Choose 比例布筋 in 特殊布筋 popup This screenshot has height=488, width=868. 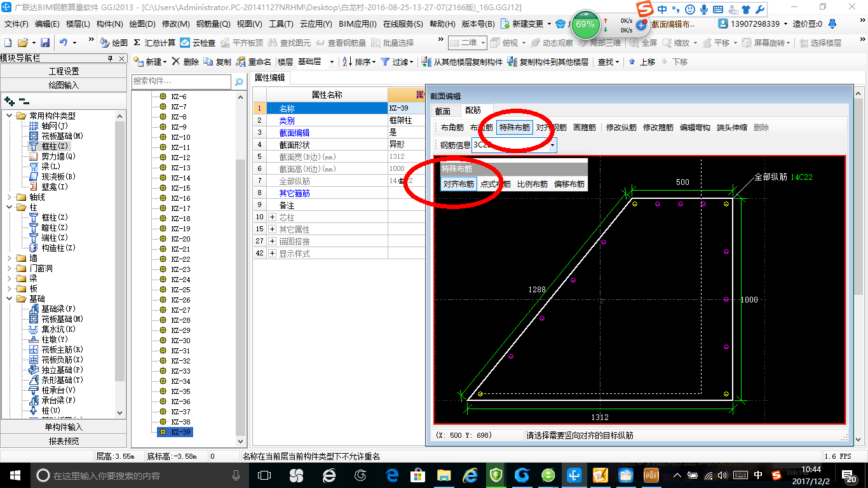click(x=532, y=184)
